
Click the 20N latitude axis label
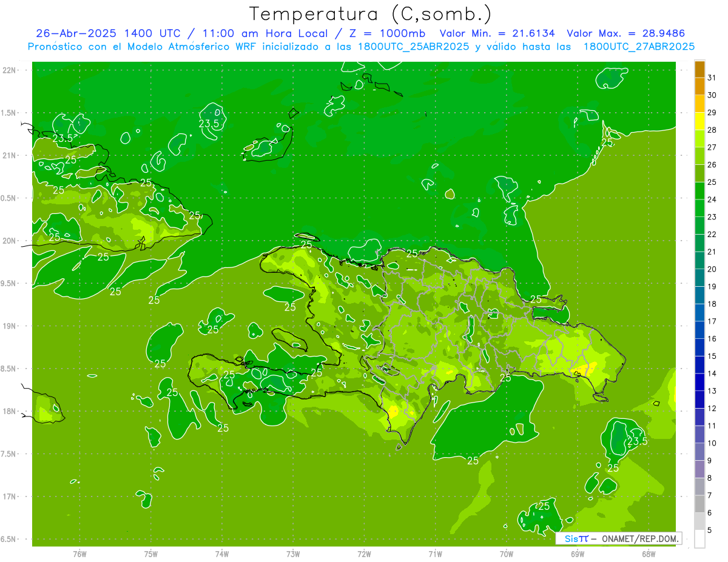click(x=10, y=241)
